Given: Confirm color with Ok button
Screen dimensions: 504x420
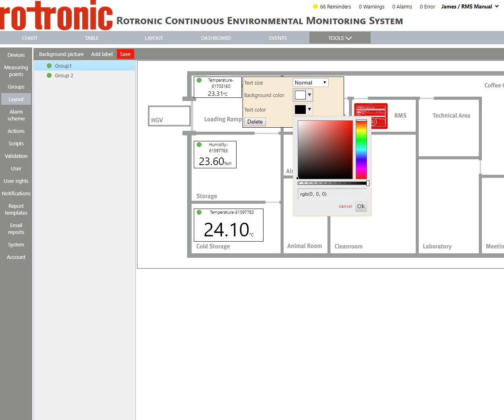Looking at the screenshot, I should point(361,206).
